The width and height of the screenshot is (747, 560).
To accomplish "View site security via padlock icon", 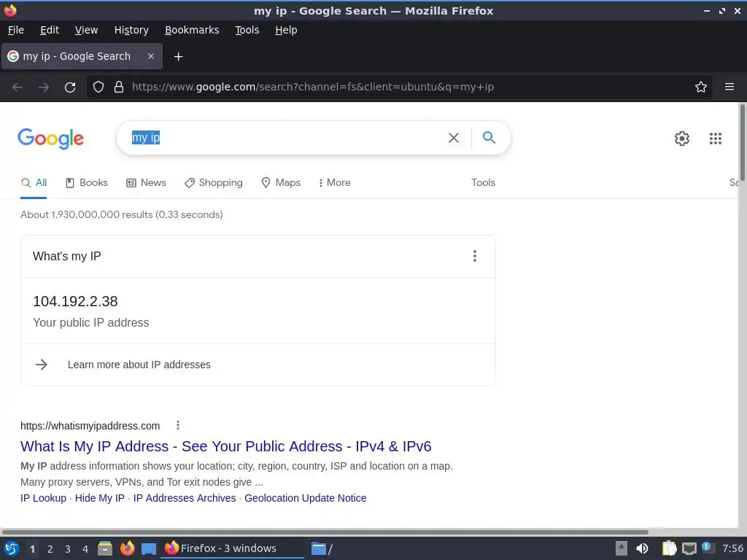I will pyautogui.click(x=119, y=87).
